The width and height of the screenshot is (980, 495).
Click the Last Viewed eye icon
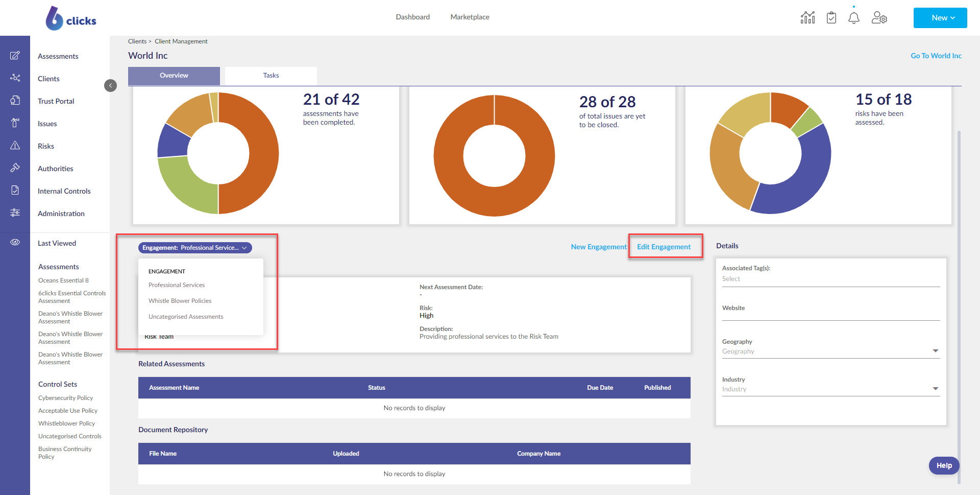pos(15,243)
